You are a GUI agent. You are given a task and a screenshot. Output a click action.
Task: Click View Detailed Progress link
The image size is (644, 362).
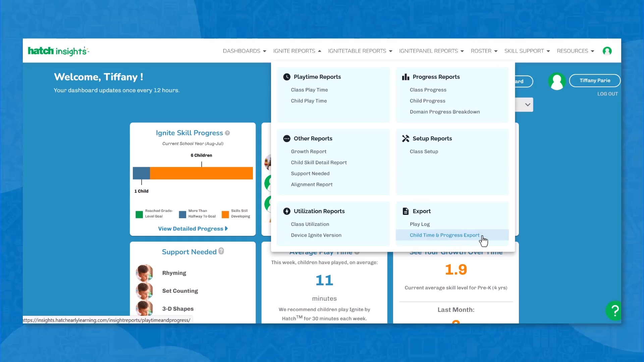[193, 229]
